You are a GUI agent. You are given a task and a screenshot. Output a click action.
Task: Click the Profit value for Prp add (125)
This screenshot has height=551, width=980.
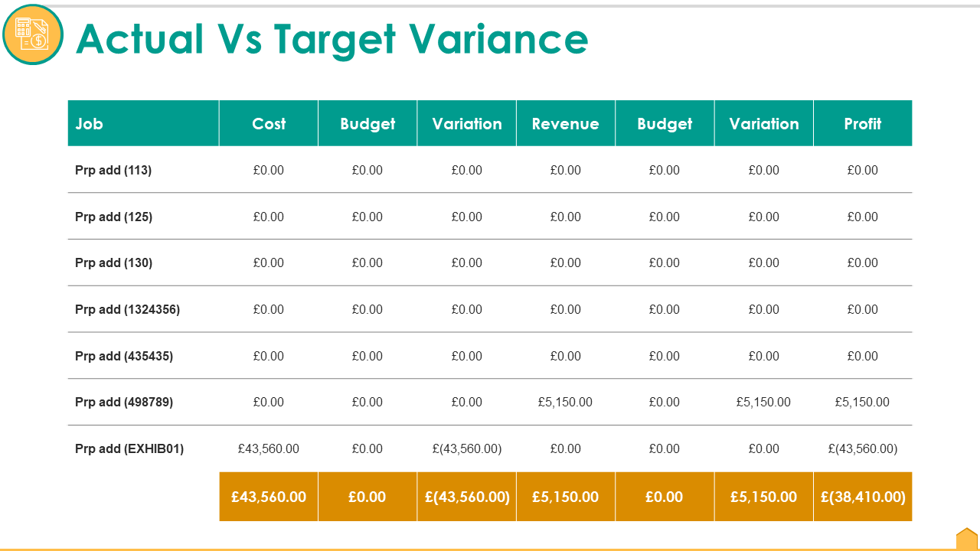pos(863,217)
